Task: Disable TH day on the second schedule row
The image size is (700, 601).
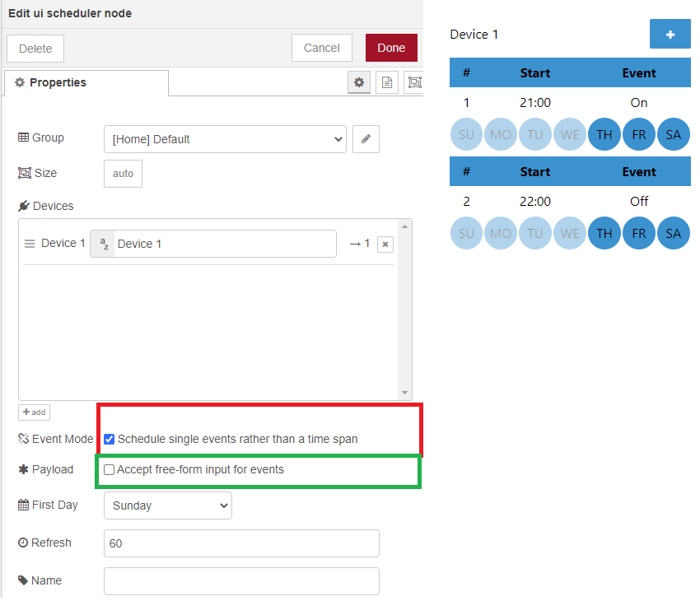Action: coord(604,233)
